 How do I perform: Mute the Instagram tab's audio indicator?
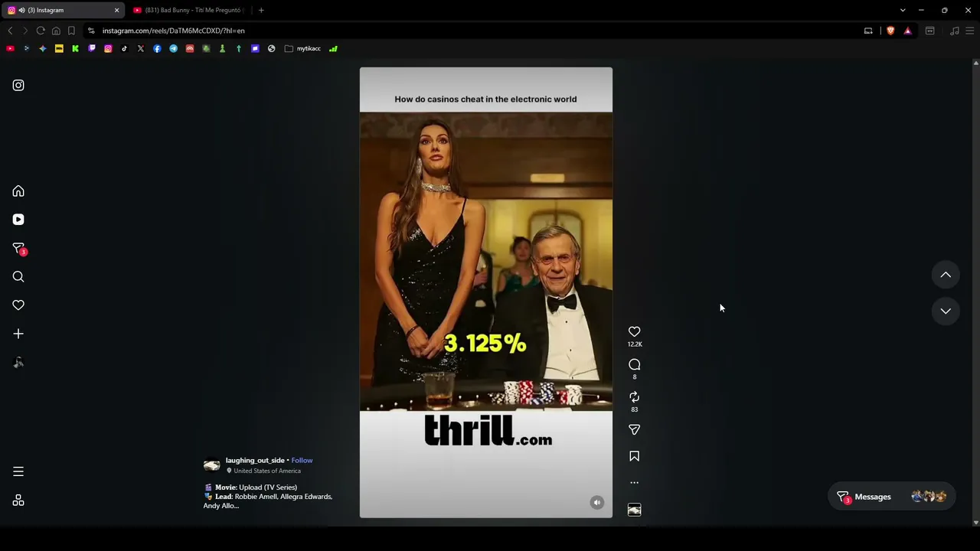[x=21, y=10]
